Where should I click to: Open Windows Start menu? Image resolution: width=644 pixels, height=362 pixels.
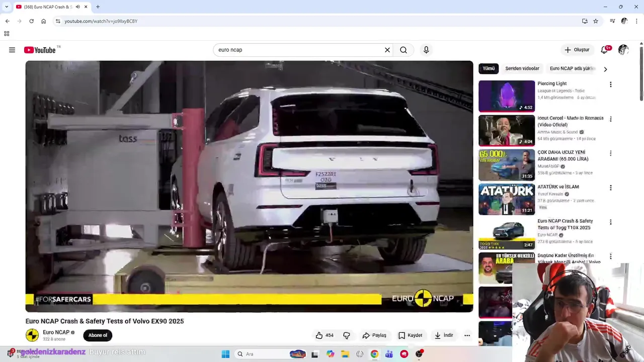(x=225, y=354)
